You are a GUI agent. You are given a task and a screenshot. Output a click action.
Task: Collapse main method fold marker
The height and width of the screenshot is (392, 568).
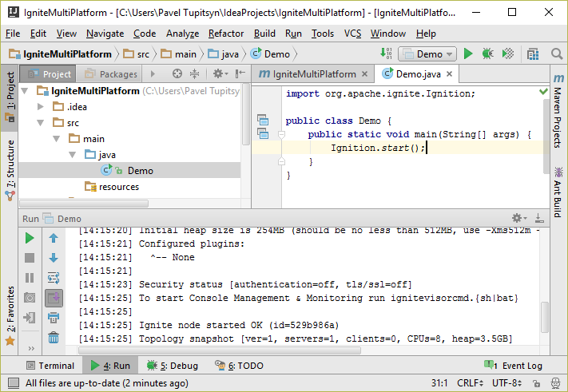(x=281, y=135)
